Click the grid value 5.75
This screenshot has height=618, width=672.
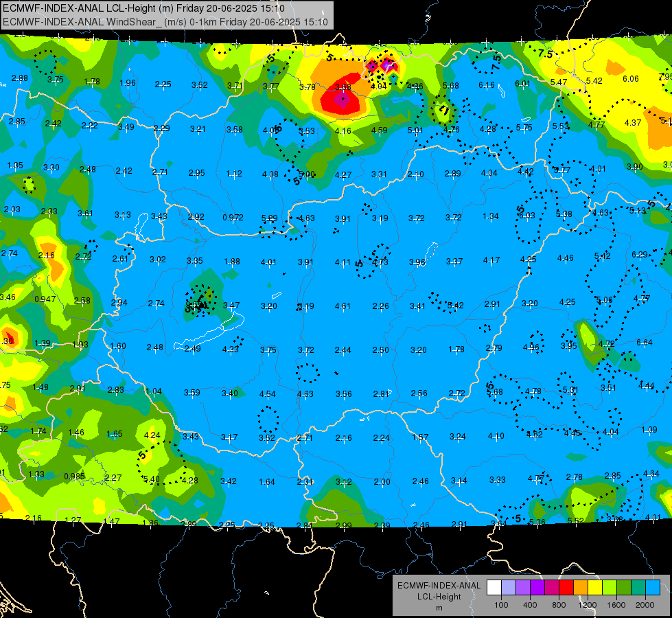click(x=524, y=127)
